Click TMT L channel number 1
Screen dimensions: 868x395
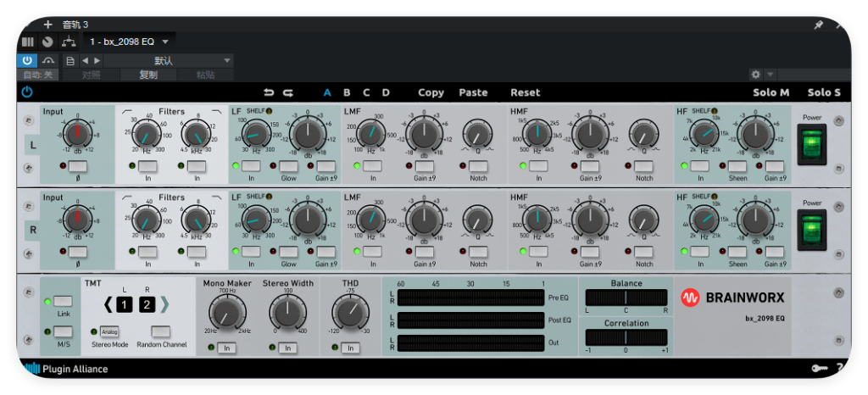click(125, 303)
